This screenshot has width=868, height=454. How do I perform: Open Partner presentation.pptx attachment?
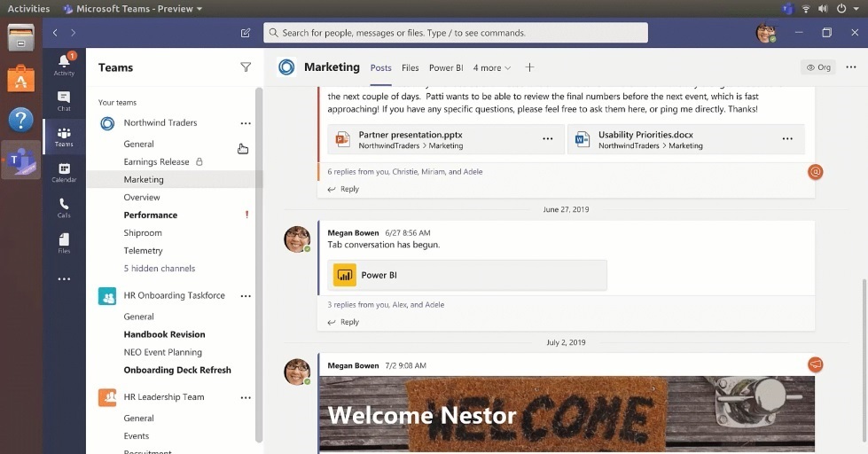(446, 139)
